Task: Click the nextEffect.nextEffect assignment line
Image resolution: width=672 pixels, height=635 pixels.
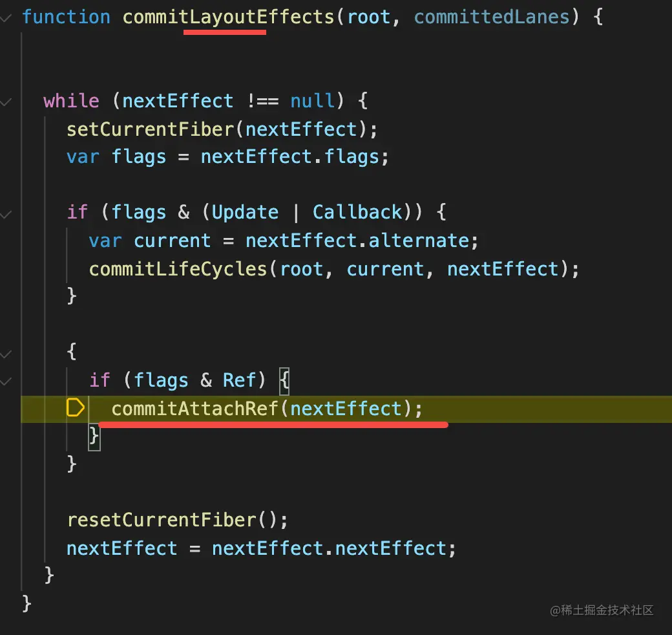Action: coord(262,548)
